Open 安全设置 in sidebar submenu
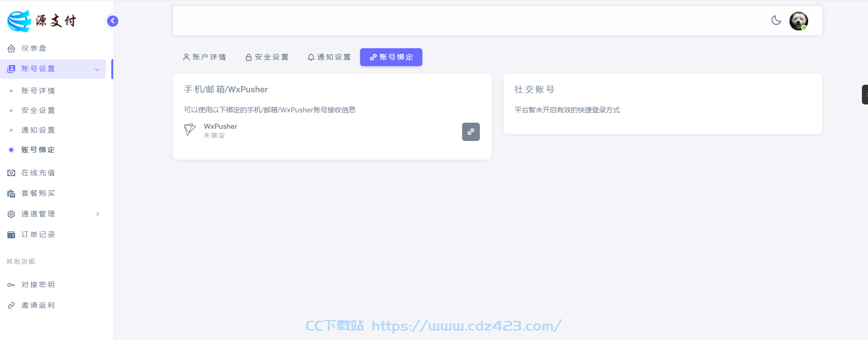This screenshot has width=868, height=340. tap(53, 111)
